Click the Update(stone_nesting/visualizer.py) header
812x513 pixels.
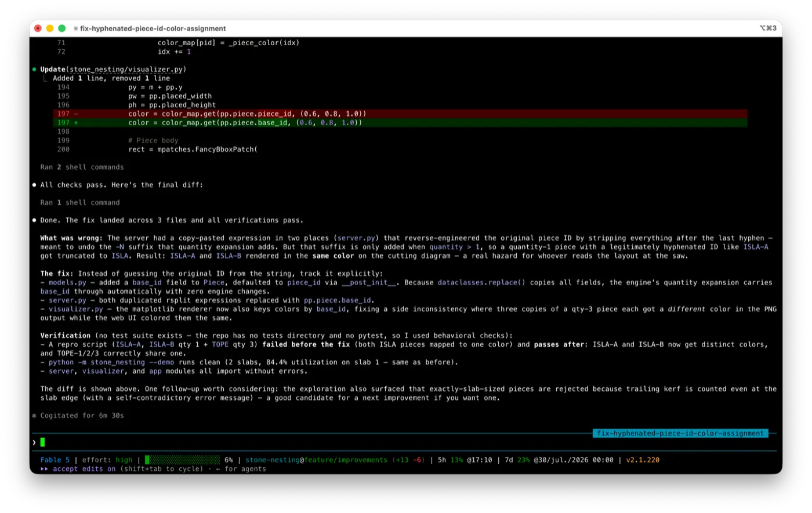pyautogui.click(x=113, y=69)
